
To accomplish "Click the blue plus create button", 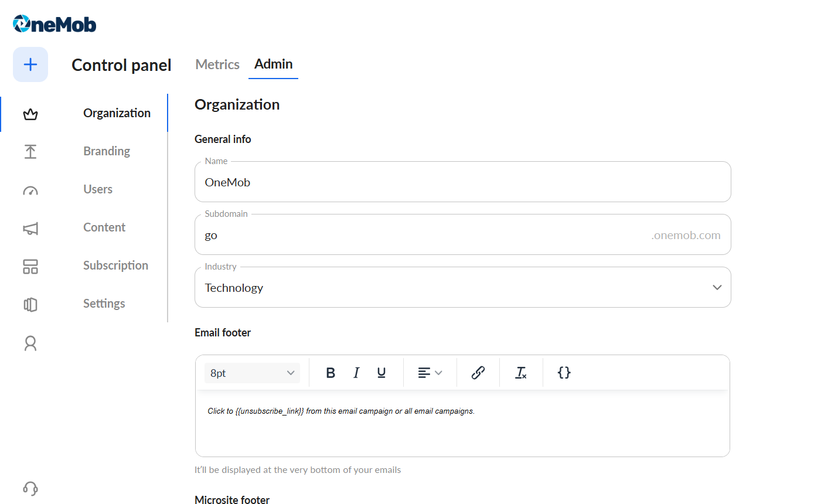I will coord(30,64).
